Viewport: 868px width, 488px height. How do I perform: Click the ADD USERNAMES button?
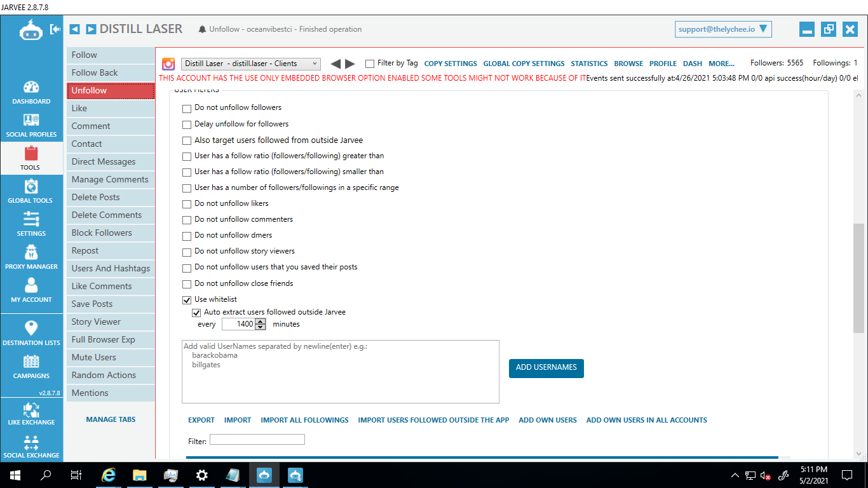click(x=546, y=368)
